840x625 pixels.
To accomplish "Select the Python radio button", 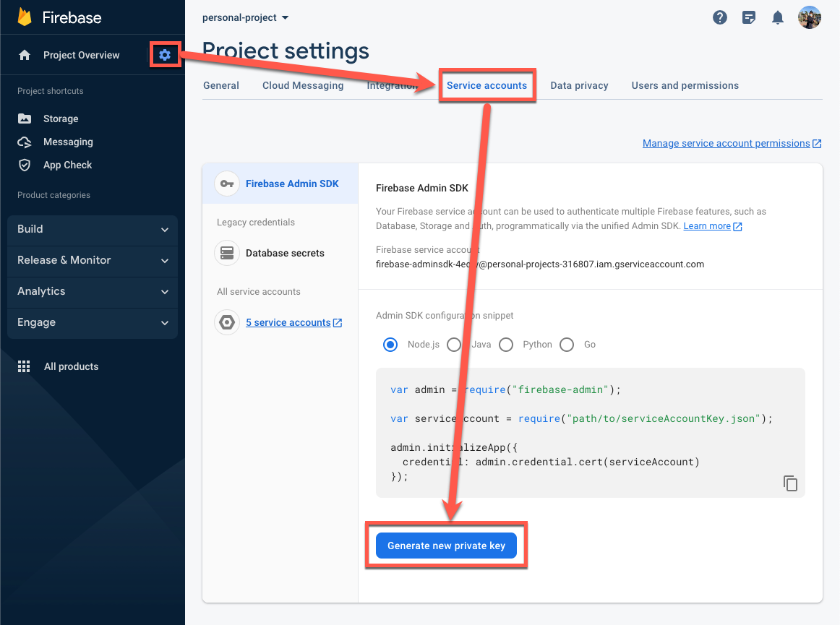I will 506,345.
